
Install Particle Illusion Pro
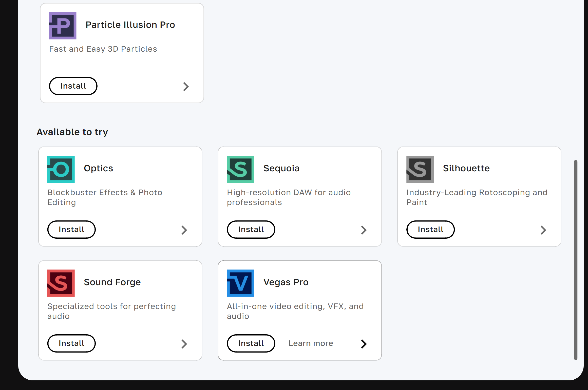(x=73, y=86)
